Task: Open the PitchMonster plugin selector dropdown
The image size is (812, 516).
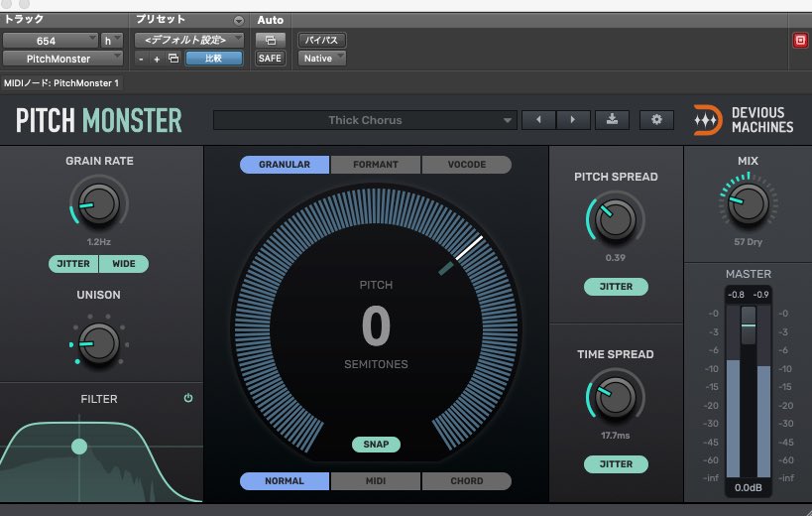Action: 62,59
